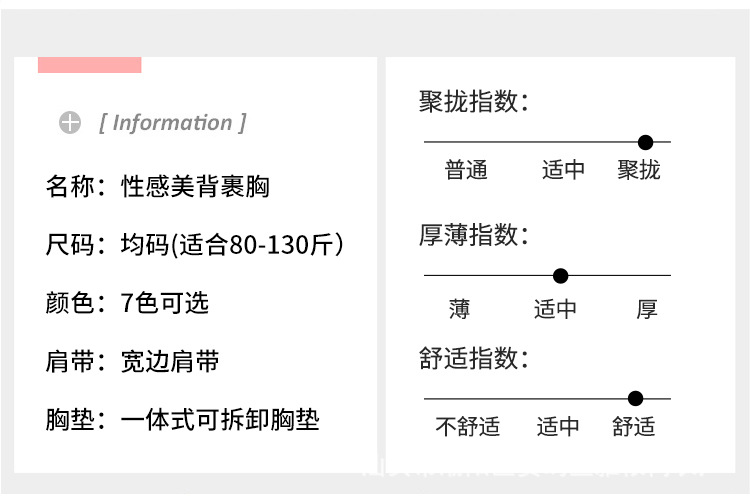Select the 厚 label under 厚薄指数
Viewport: 750px width, 500px height.
647,309
